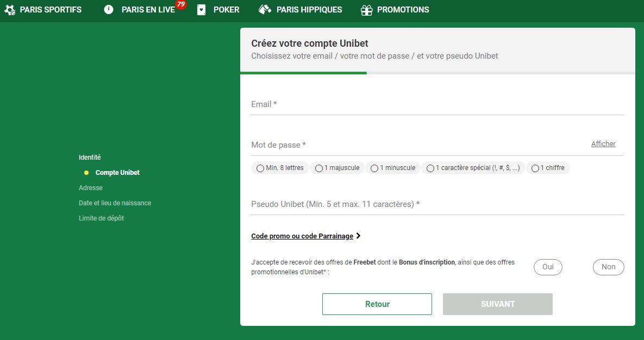Image resolution: width=644 pixels, height=340 pixels.
Task: Click the "1 caractère spécial" circle
Action: point(430,168)
